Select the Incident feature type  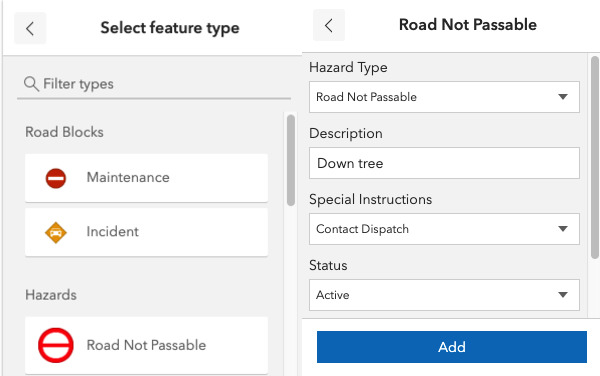click(147, 232)
